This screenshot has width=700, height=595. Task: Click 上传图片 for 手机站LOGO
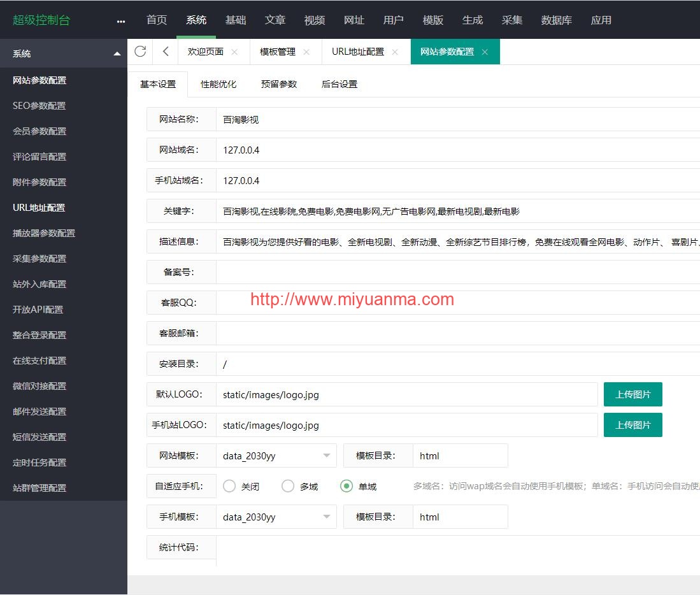click(632, 425)
